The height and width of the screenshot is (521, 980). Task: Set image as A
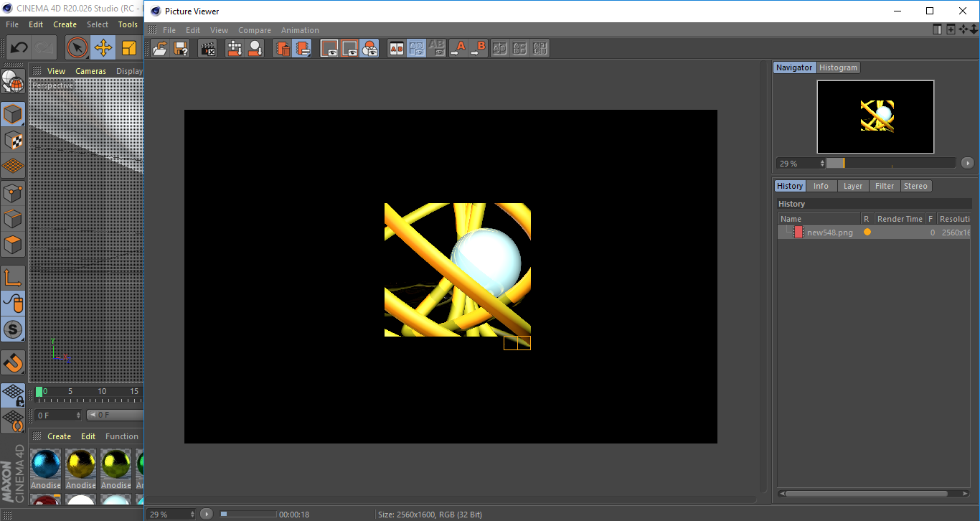pyautogui.click(x=458, y=49)
